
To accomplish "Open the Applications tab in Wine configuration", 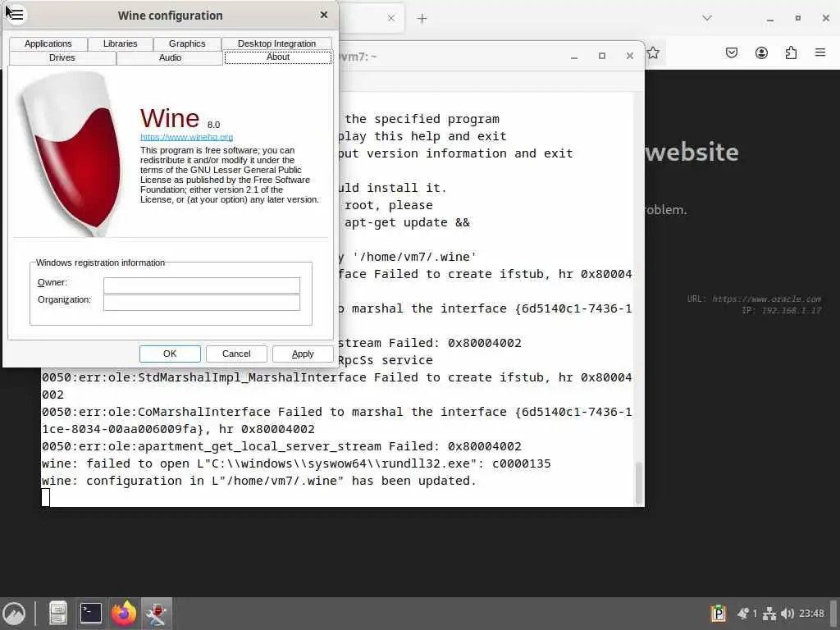I will coord(48,43).
